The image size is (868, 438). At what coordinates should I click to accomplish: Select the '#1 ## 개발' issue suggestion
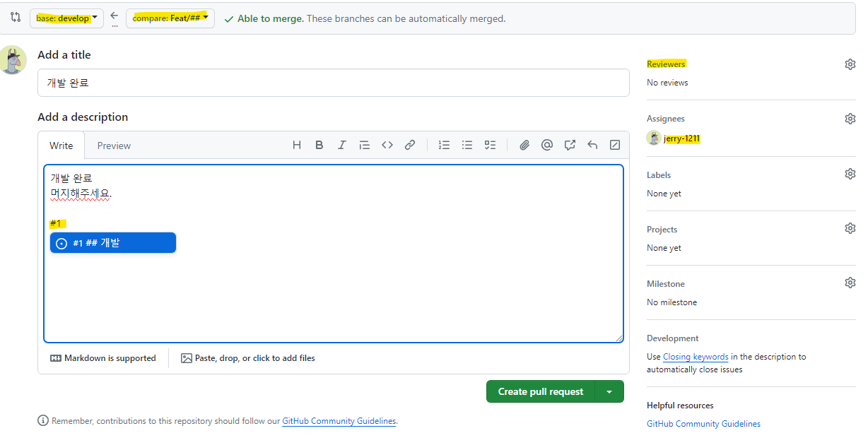[113, 243]
